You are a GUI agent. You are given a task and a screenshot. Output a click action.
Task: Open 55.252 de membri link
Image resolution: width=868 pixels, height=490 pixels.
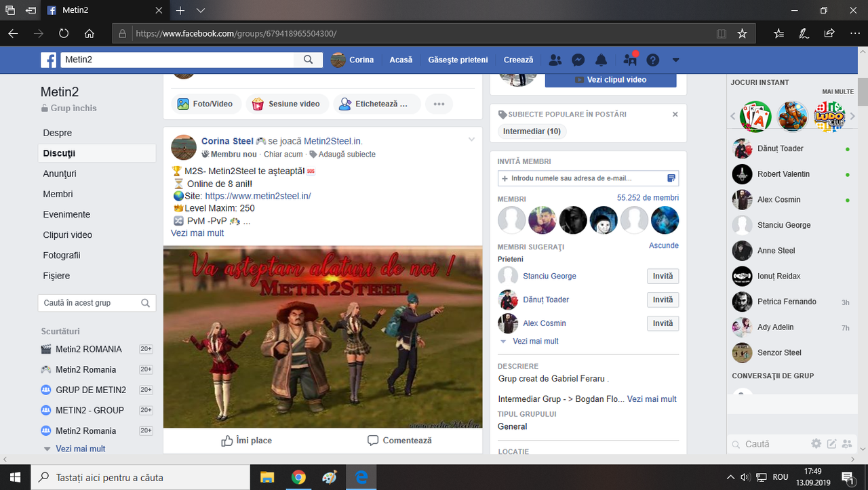648,198
